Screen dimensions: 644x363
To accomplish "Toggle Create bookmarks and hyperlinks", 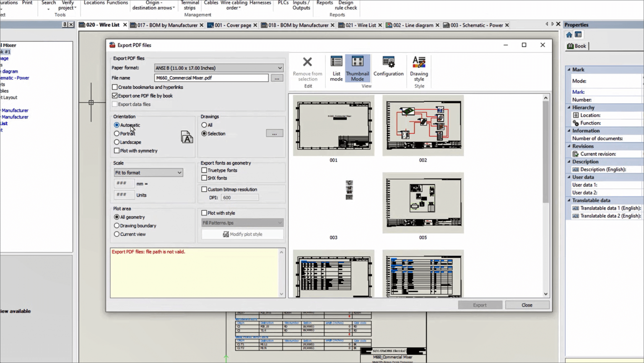I will tap(115, 87).
